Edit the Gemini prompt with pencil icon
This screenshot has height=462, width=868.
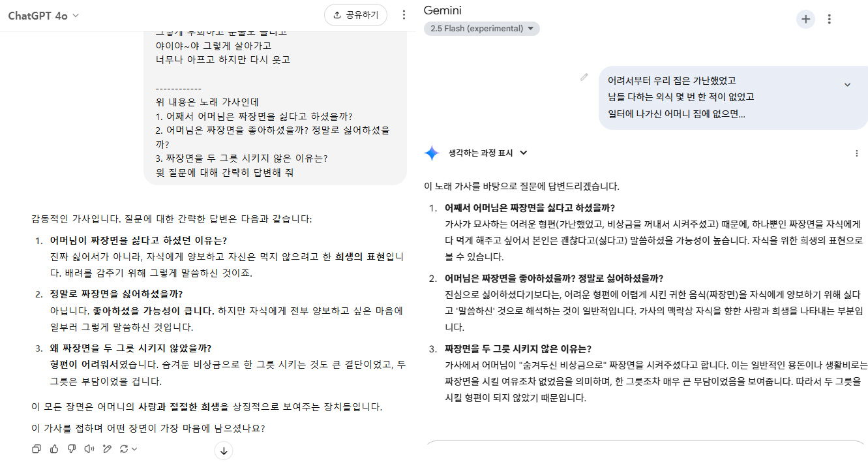coord(584,78)
